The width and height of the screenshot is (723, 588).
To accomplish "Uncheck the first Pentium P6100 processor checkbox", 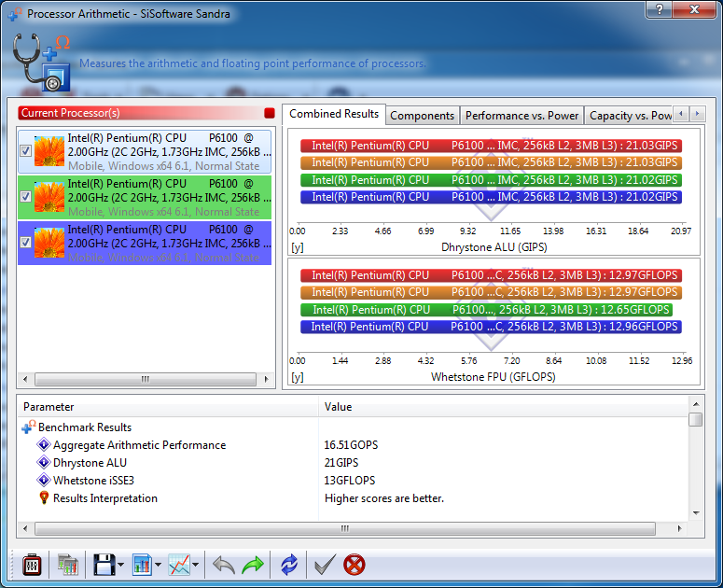I will 25,151.
